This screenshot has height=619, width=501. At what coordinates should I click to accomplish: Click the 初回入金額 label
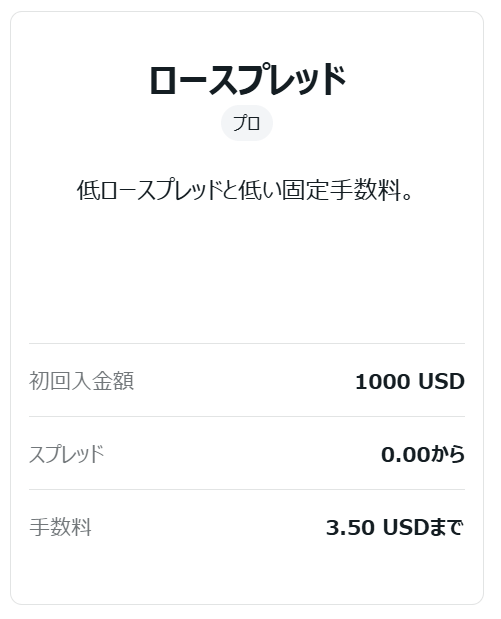pyautogui.click(x=81, y=381)
